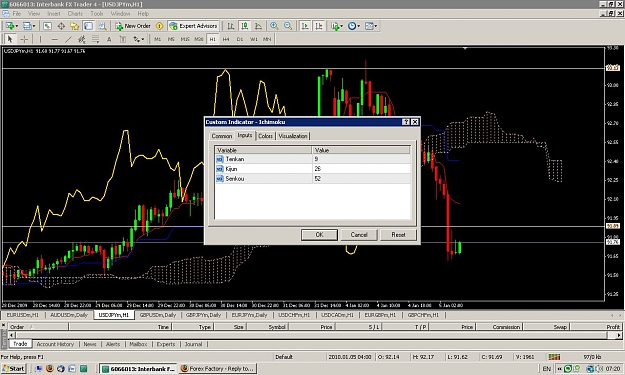Open the EURUSDm,H1 chart tab
The width and height of the screenshot is (625, 375).
23,315
